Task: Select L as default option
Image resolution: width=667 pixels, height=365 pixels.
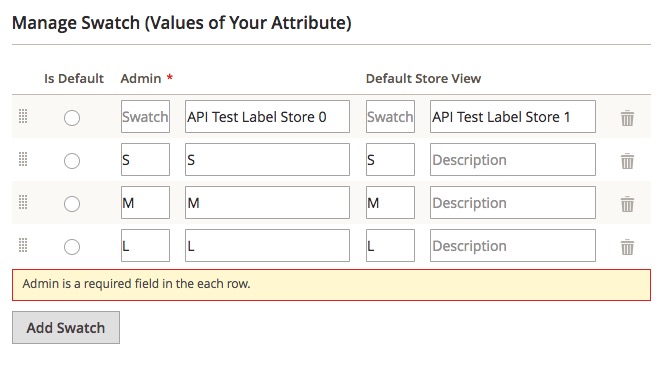Action: click(72, 247)
